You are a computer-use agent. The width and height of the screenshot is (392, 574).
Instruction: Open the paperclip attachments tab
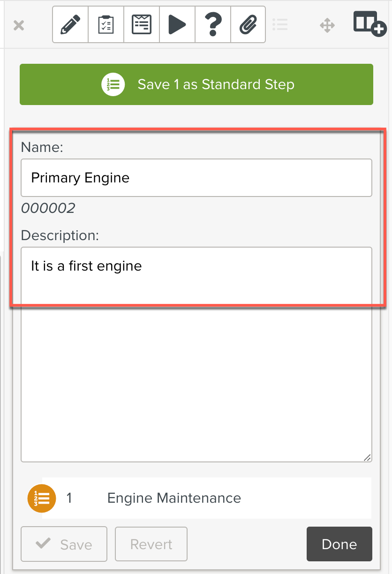pyautogui.click(x=248, y=24)
